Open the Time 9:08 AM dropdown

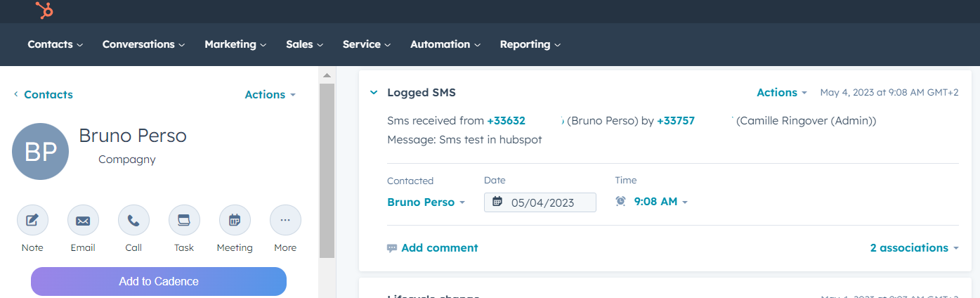652,202
